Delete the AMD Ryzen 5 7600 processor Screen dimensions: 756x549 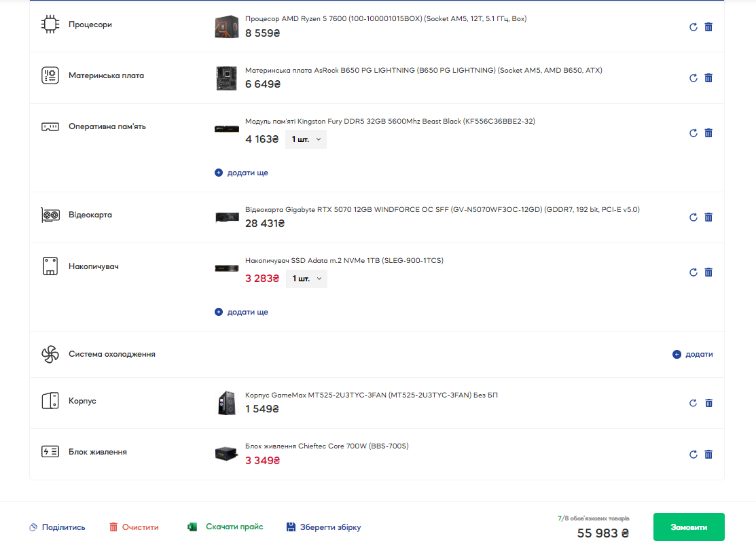tap(708, 27)
